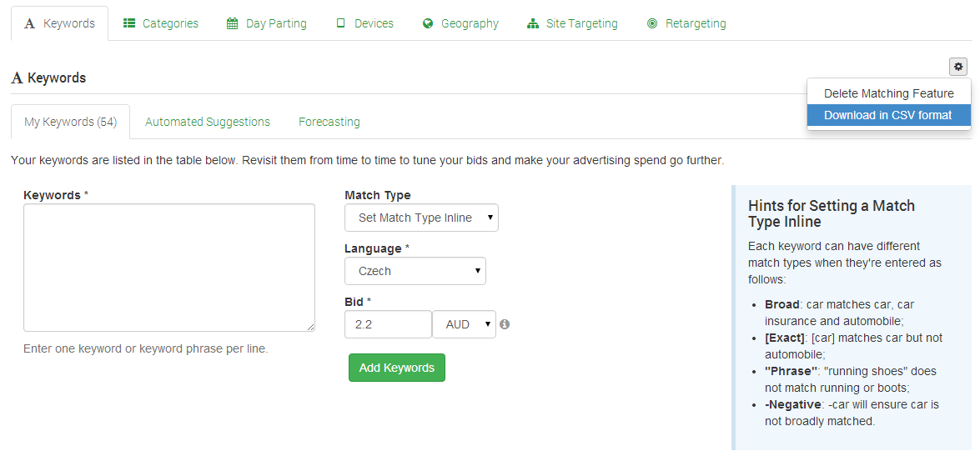Click the Keywords text area
The image size is (980, 456).
(x=169, y=268)
